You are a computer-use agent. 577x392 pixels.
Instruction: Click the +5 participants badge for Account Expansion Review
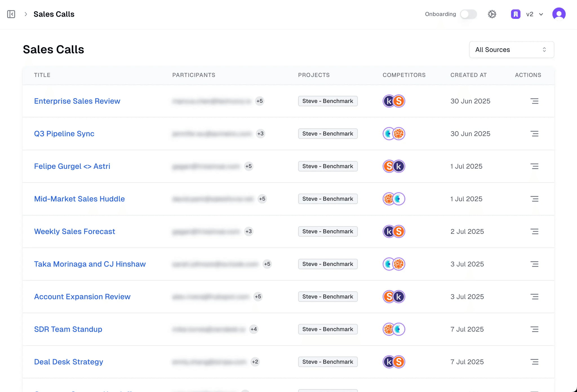[x=258, y=297]
